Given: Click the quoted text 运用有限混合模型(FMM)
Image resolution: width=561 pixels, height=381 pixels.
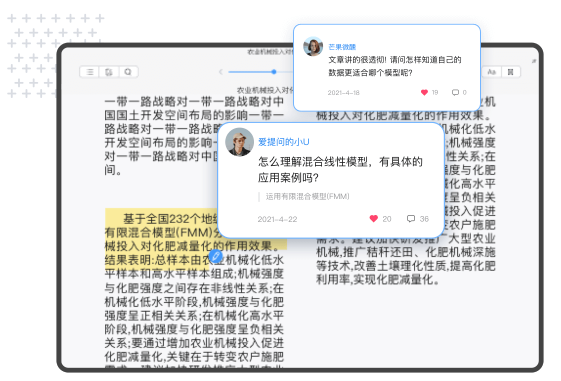Looking at the screenshot, I should click(x=307, y=196).
